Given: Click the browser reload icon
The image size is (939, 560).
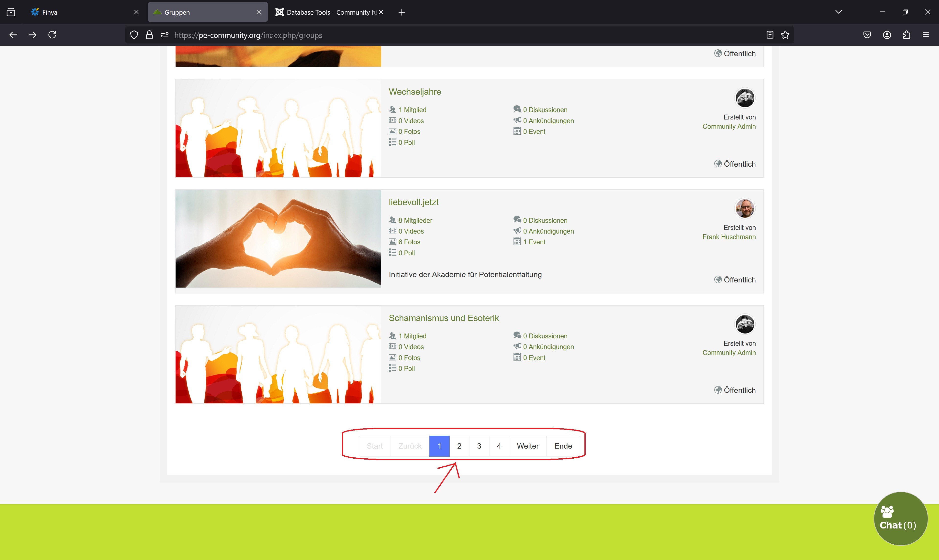Looking at the screenshot, I should [x=53, y=35].
